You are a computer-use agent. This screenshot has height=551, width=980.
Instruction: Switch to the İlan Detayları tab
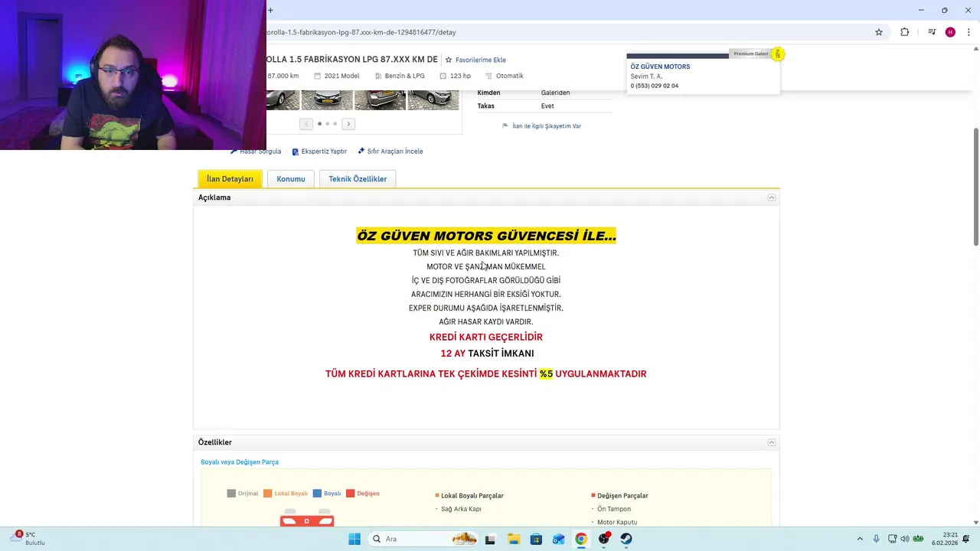click(x=230, y=179)
